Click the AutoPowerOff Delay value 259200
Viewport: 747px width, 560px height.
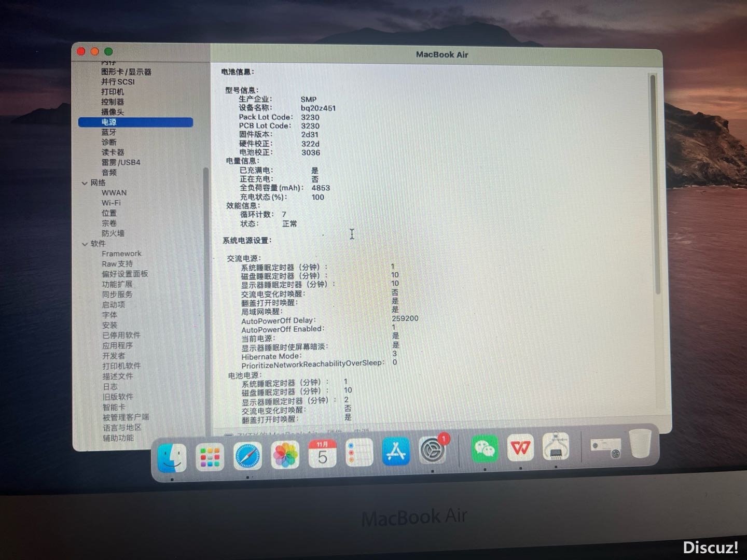pos(405,318)
